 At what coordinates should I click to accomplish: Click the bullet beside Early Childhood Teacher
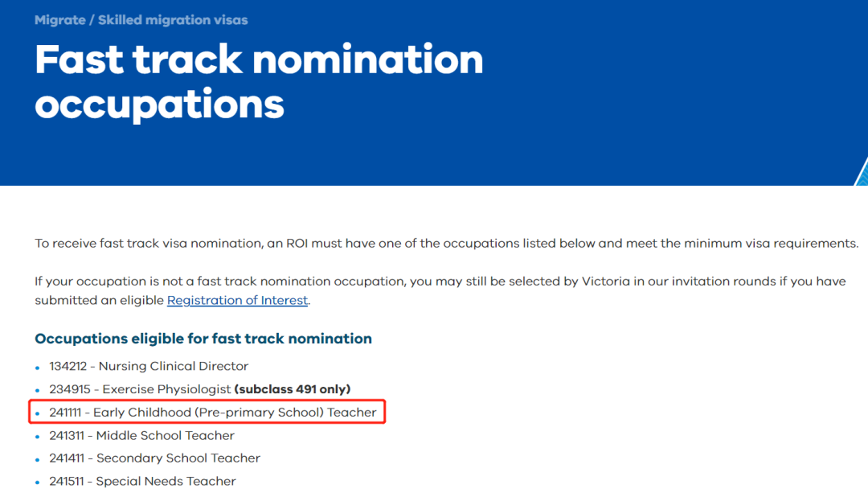point(37,414)
